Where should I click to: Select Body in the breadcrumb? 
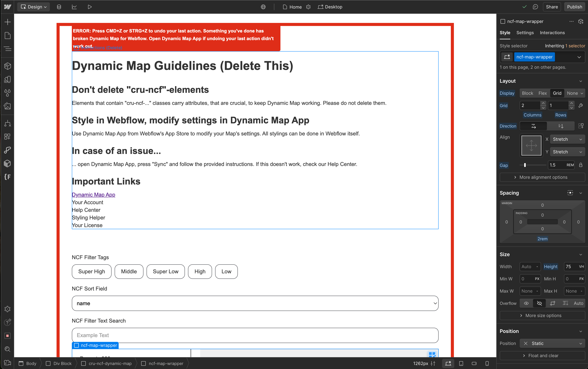coord(28,363)
